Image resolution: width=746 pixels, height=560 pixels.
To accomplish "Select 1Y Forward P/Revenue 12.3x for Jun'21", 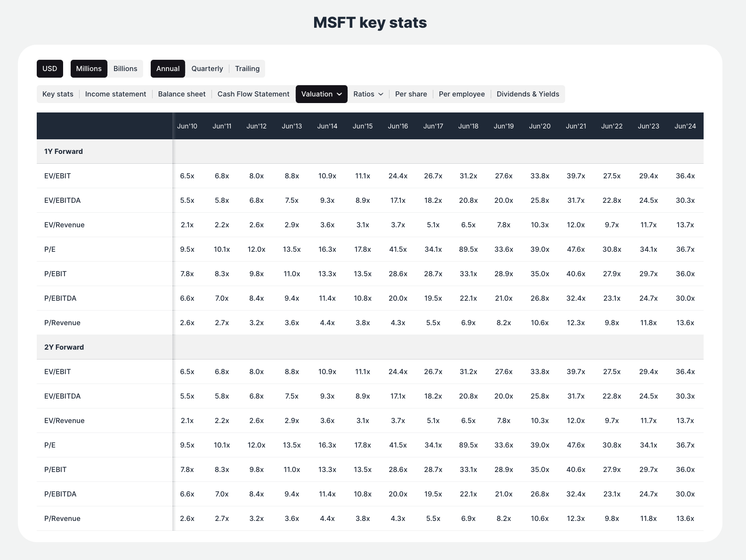I will click(576, 323).
